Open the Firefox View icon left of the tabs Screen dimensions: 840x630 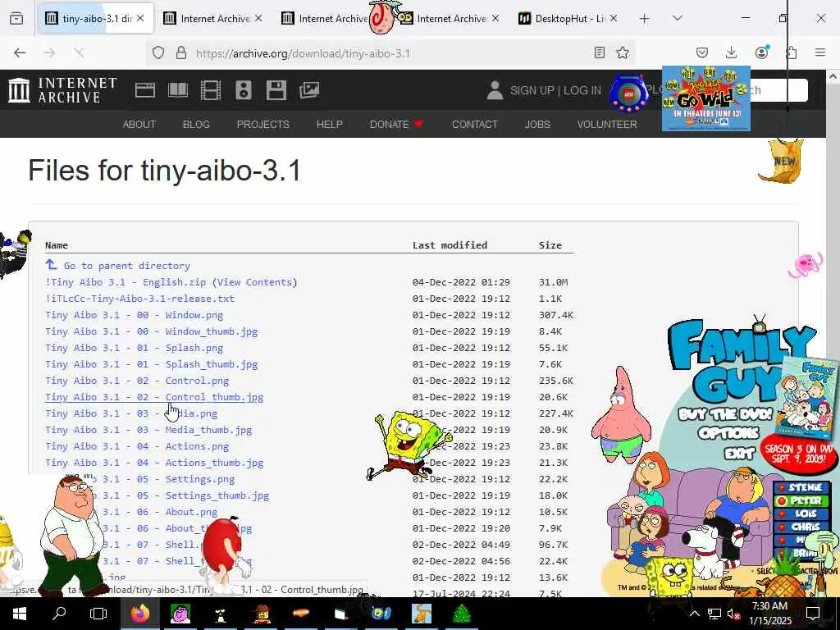point(16,19)
